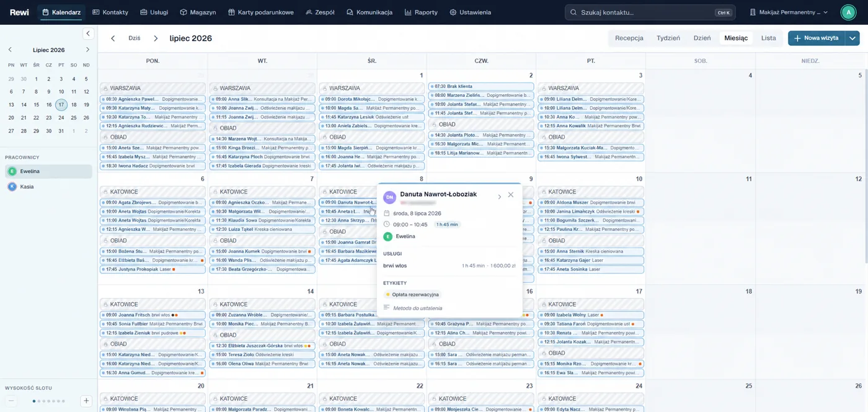
Task: Click the DN avatar in the appointment popup
Action: pos(389,197)
